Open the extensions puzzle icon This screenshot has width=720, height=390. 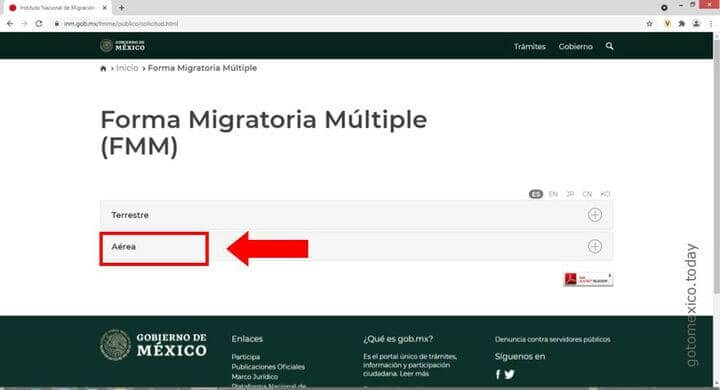681,23
